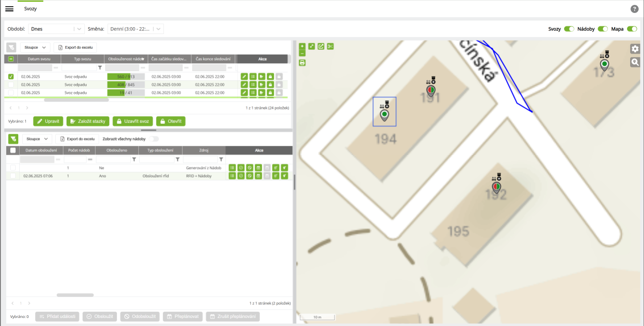Export upper Svozy table to Excel
The width and height of the screenshot is (644, 326).
75,47
